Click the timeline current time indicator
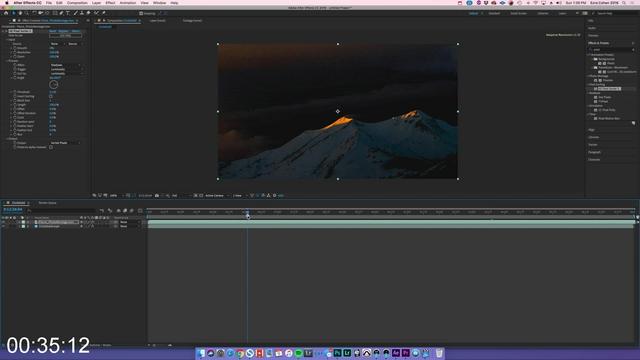This screenshot has height=360, width=640. pyautogui.click(x=247, y=215)
